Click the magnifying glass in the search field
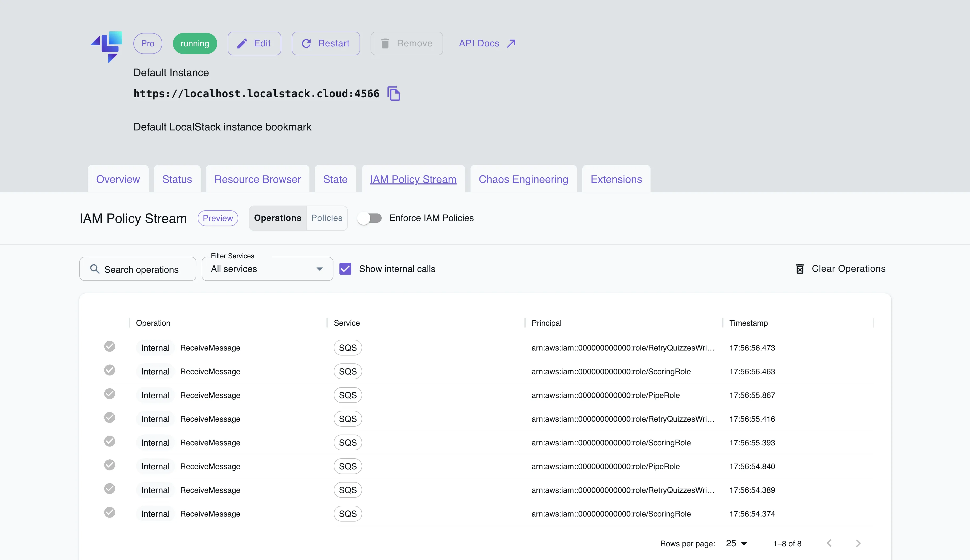 point(94,269)
